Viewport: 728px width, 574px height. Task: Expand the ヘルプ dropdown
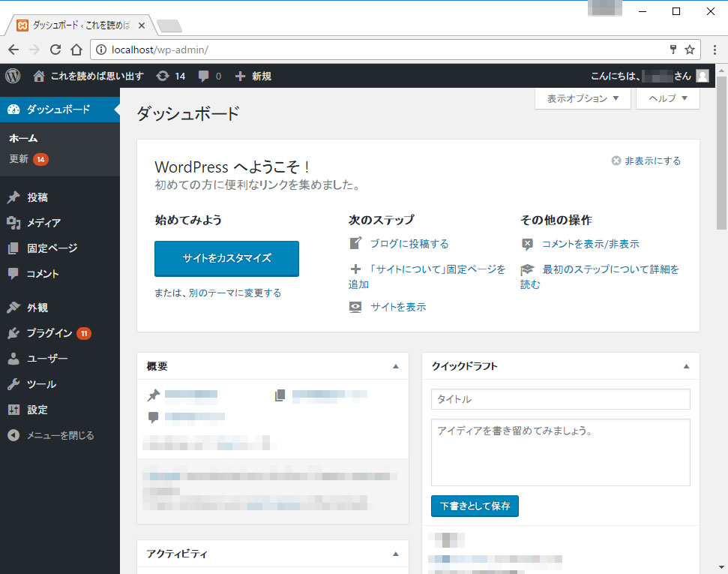[667, 98]
